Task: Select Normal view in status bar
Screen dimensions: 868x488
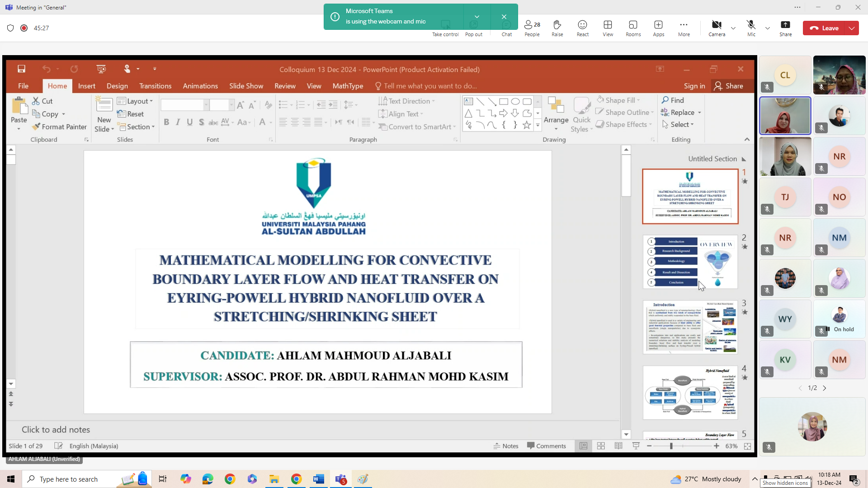Action: pyautogui.click(x=584, y=446)
